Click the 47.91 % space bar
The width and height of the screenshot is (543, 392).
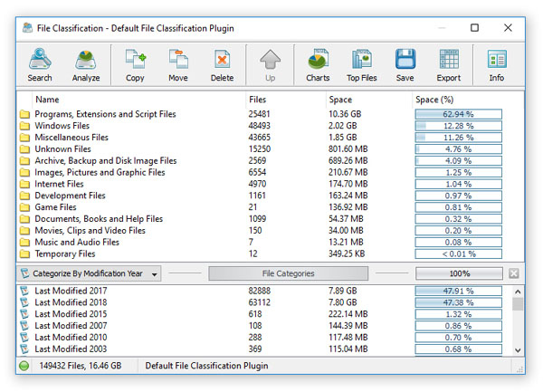pos(459,291)
